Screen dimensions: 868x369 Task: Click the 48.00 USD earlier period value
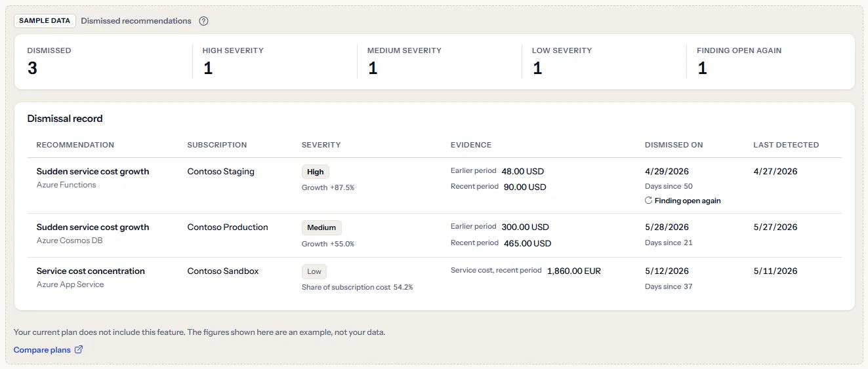click(x=523, y=172)
